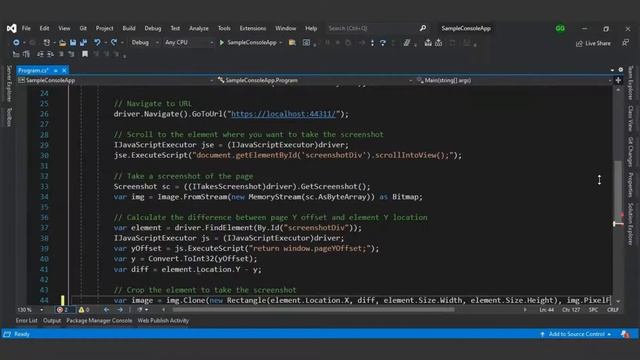
Task: Switch to the Output tab
Action: pyautogui.click(x=52, y=321)
